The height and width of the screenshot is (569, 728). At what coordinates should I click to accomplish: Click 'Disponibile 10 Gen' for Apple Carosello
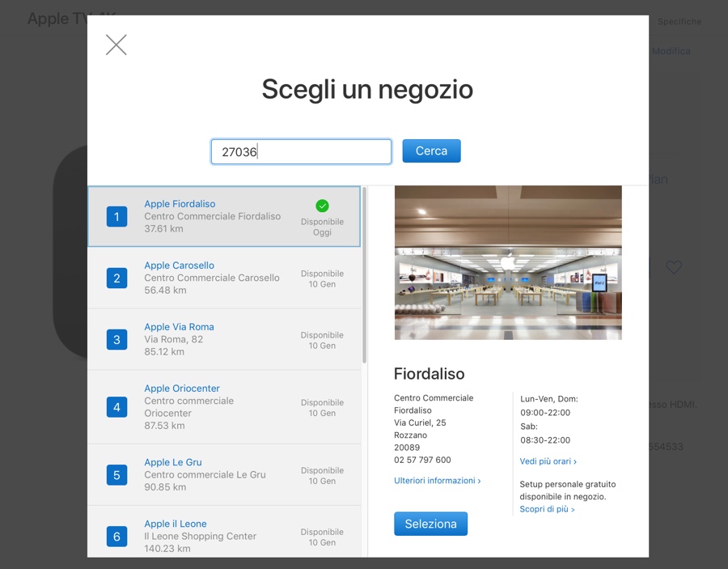pos(322,278)
